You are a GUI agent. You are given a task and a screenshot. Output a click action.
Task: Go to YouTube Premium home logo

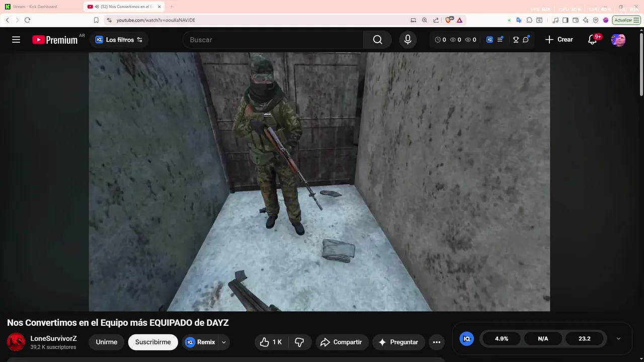pos(55,40)
